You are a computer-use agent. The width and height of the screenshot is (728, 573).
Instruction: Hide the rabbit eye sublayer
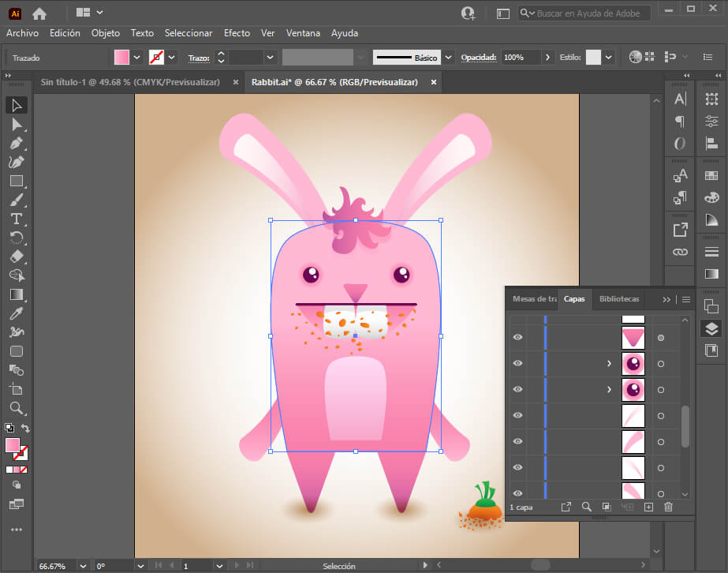[x=518, y=363]
